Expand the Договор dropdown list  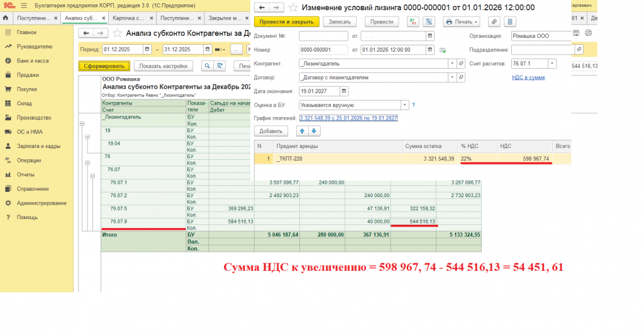(x=452, y=77)
